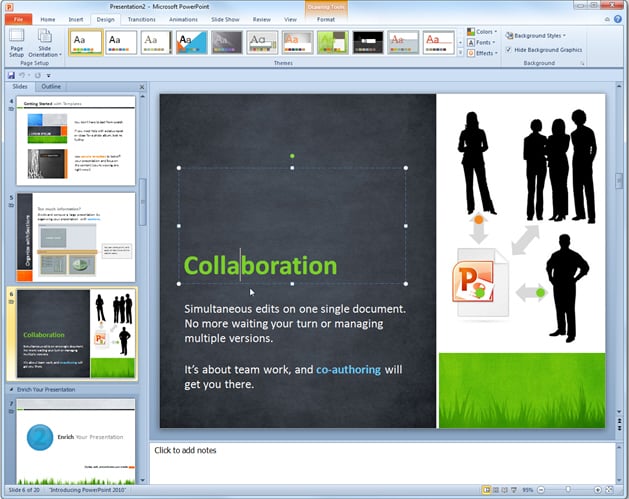Switch to the Insert ribbon tab

click(76, 19)
